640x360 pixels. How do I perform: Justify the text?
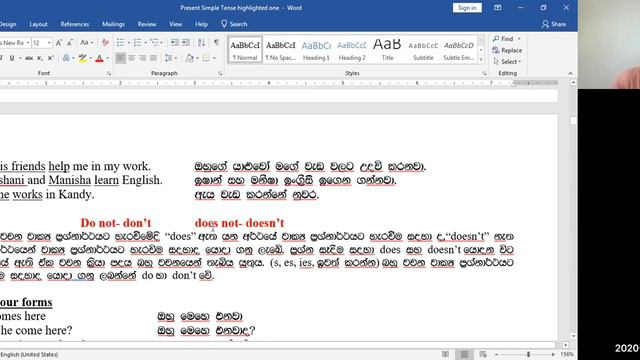point(153,58)
